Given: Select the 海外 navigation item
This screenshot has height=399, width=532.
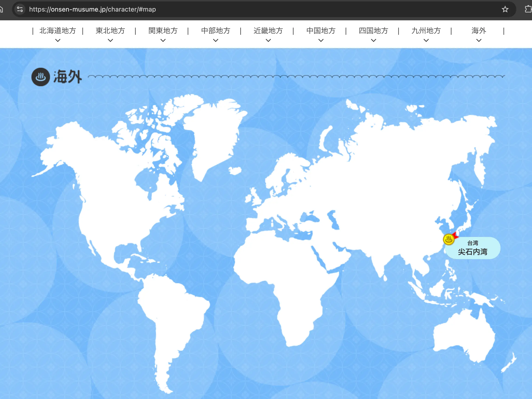Looking at the screenshot, I should (479, 31).
